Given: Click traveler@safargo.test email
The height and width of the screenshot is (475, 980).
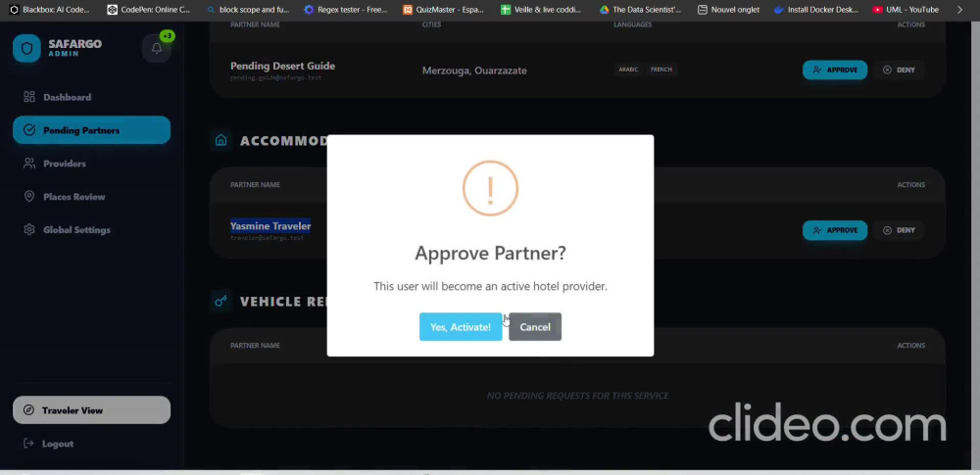Looking at the screenshot, I should pyautogui.click(x=267, y=238).
